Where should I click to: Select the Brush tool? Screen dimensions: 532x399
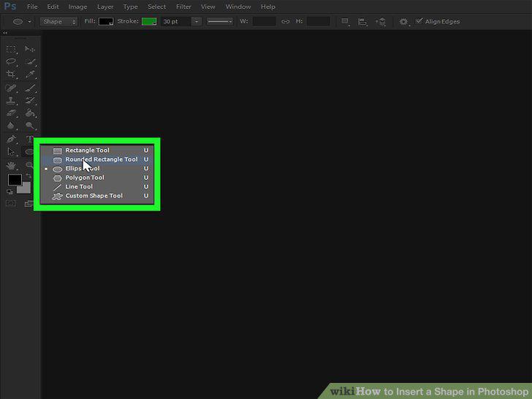tap(31, 88)
